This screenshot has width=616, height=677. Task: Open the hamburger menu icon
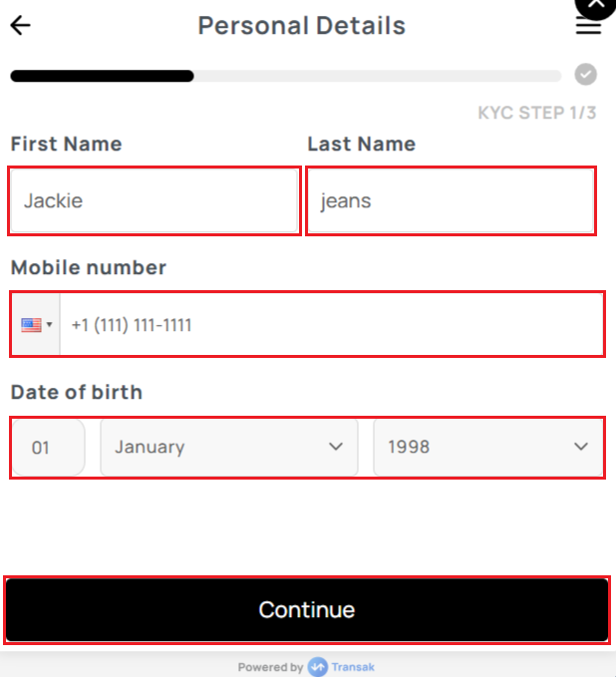(588, 27)
